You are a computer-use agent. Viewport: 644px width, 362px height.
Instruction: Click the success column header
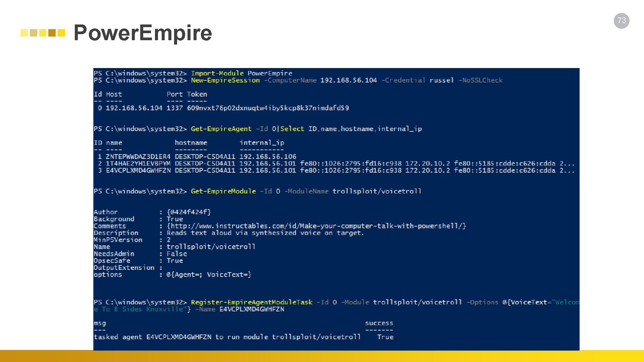click(x=379, y=323)
